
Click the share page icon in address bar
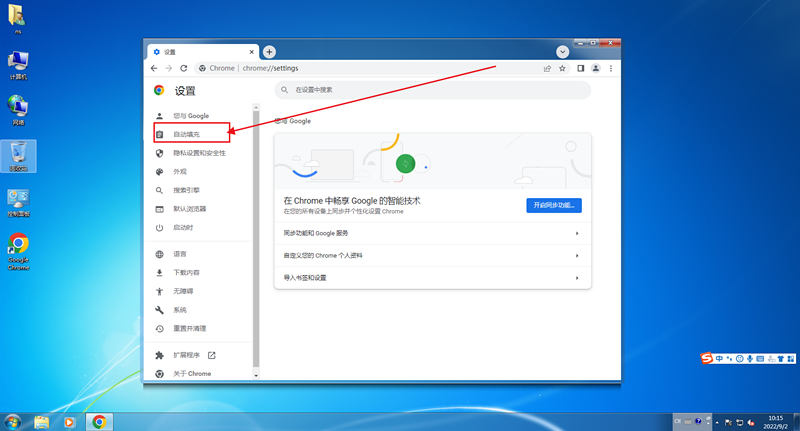547,68
